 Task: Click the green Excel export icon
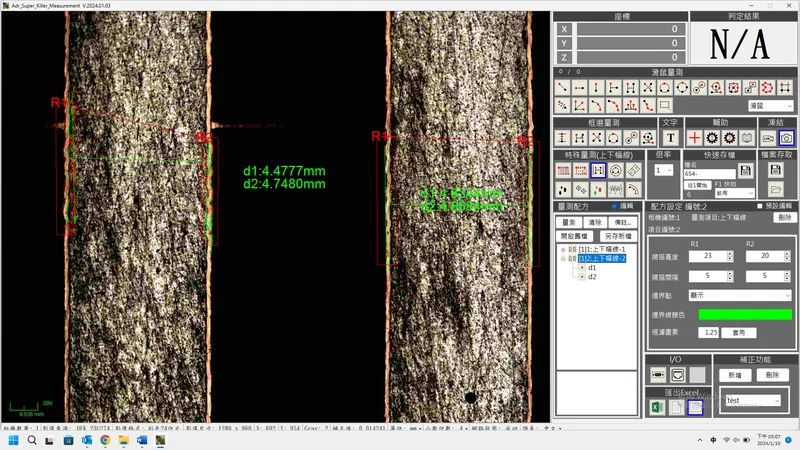657,408
